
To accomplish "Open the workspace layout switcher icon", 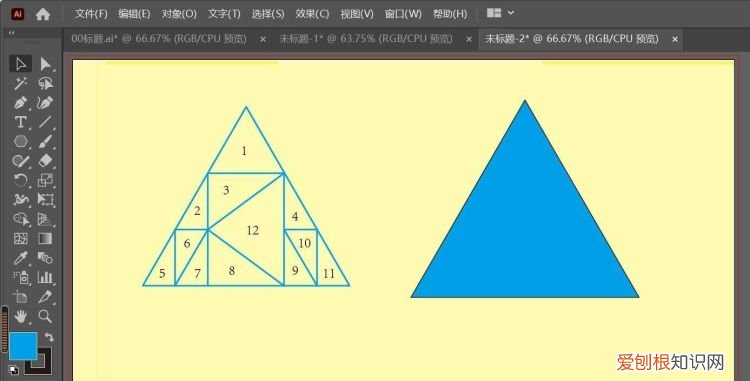I will coord(494,13).
